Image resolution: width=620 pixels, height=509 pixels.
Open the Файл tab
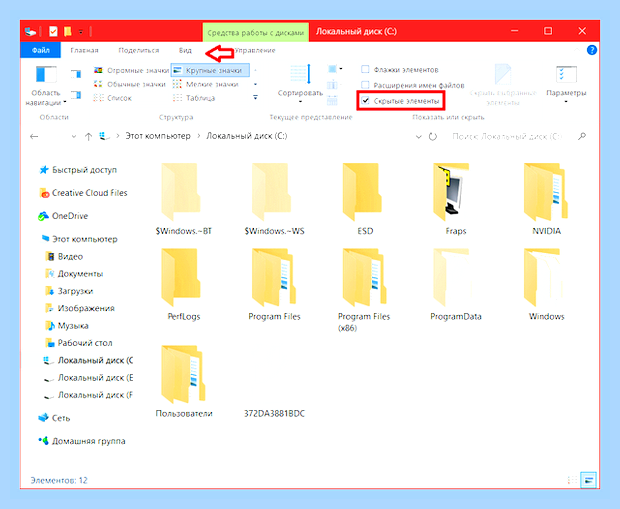pos(40,50)
